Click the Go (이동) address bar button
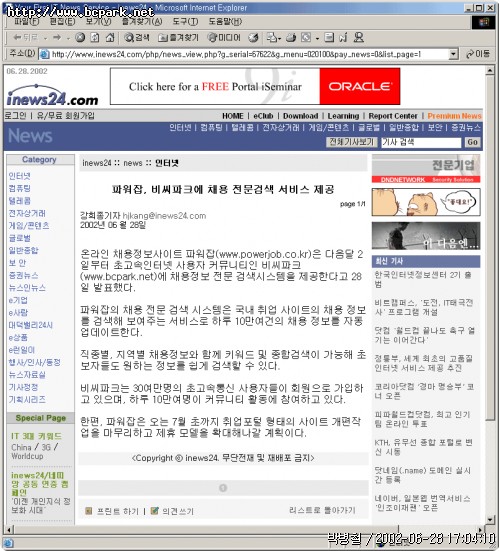Viewport: 500px width, 551px height. pos(478,54)
